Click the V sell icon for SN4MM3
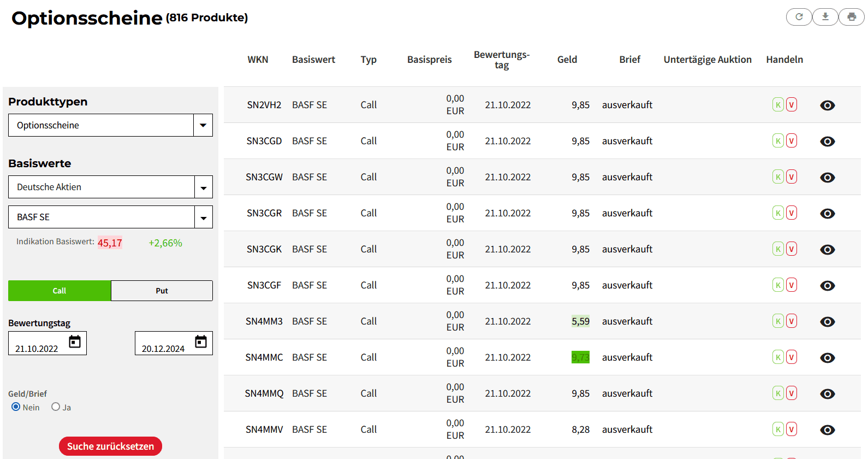 pyautogui.click(x=792, y=321)
